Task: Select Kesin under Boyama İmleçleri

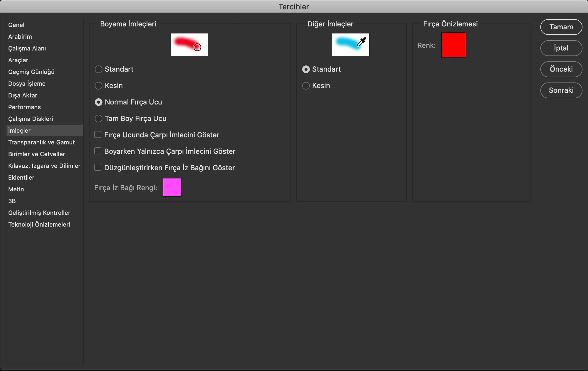Action: (x=99, y=86)
